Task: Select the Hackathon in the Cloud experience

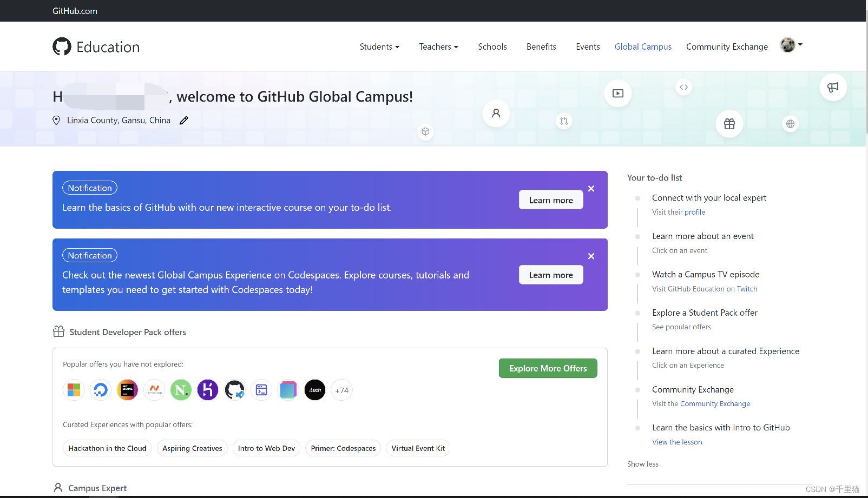Action: (107, 448)
